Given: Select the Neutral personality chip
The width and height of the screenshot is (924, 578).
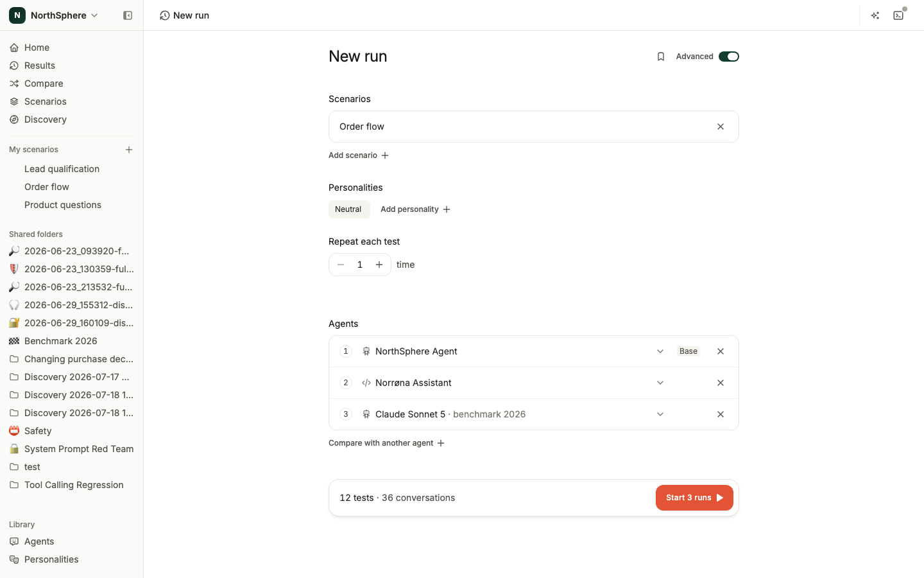Looking at the screenshot, I should [x=349, y=209].
